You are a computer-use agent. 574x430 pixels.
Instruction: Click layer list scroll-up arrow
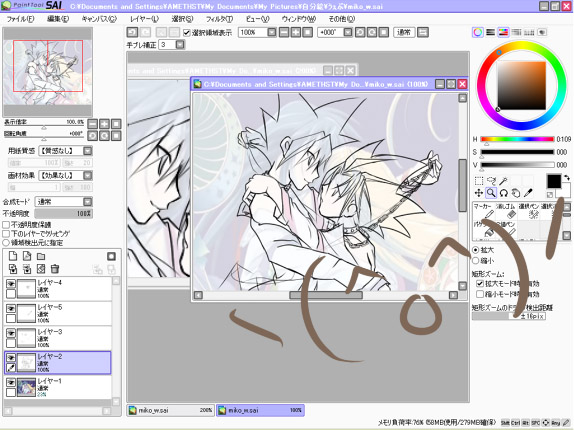(116, 281)
